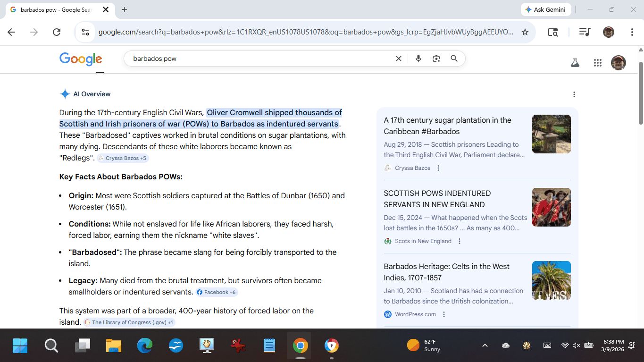The image size is (644, 362).
Task: Reload the current page
Action: point(57,32)
